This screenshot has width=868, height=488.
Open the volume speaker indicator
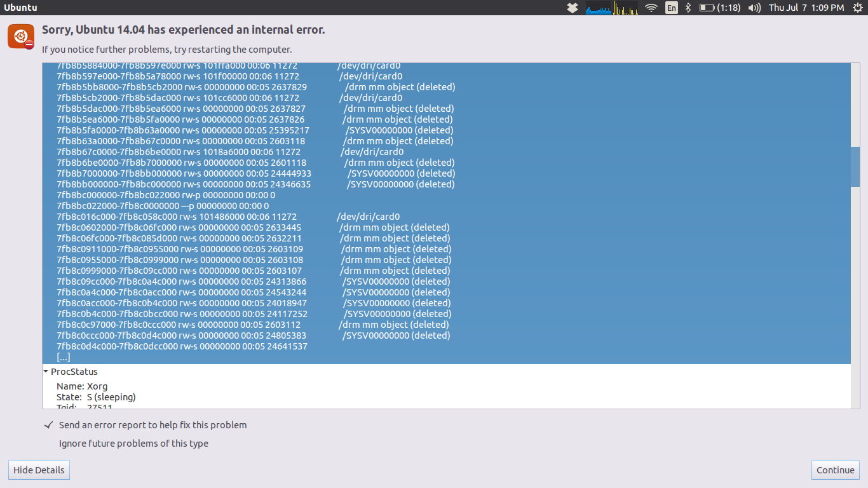point(754,8)
